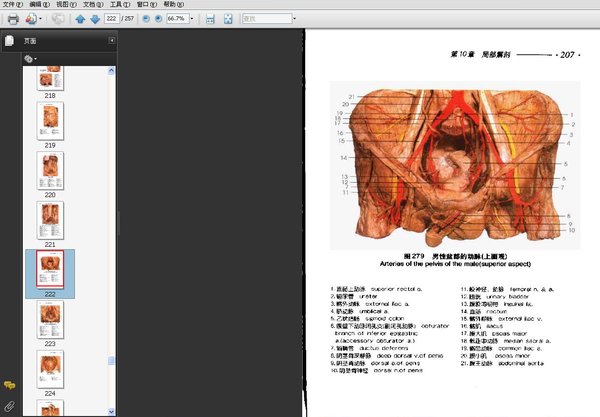
Task: Click legend entry 'abdominal aorta'
Action: click(x=502, y=363)
